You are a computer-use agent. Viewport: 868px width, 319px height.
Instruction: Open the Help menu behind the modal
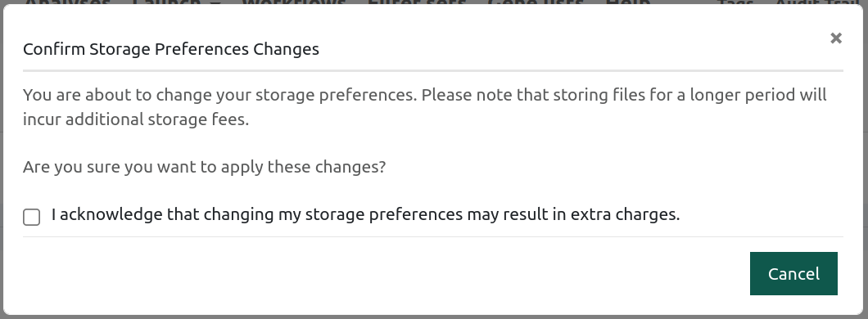628,2
